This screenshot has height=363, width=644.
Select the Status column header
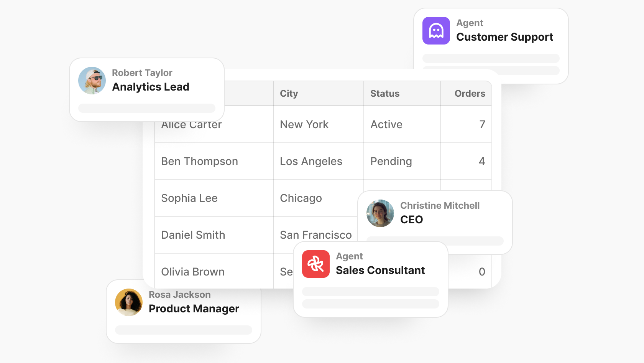click(x=384, y=94)
